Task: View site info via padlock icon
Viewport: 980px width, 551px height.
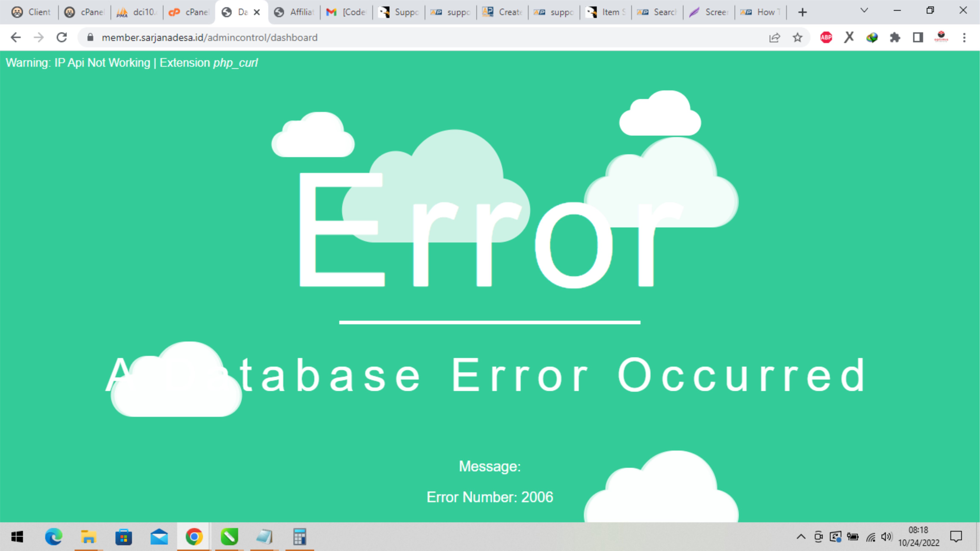Action: click(90, 37)
